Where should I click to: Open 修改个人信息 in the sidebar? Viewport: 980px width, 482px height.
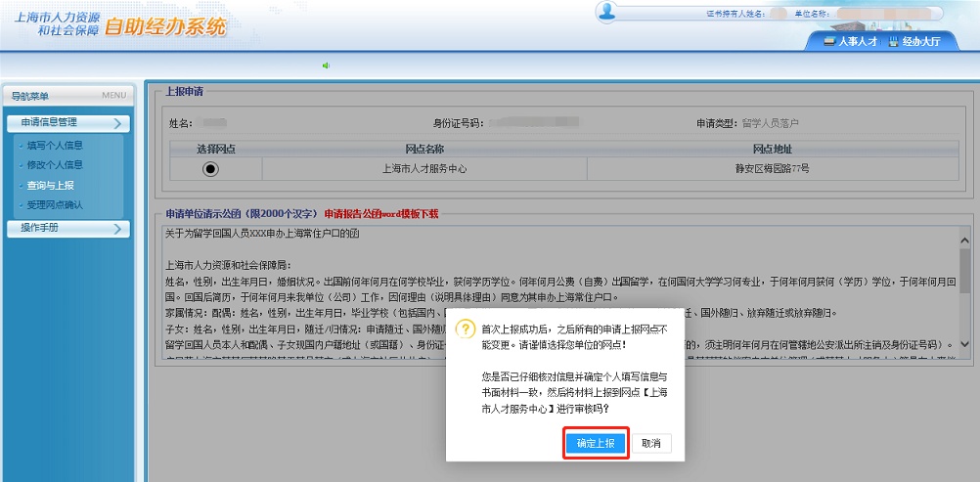[x=55, y=165]
